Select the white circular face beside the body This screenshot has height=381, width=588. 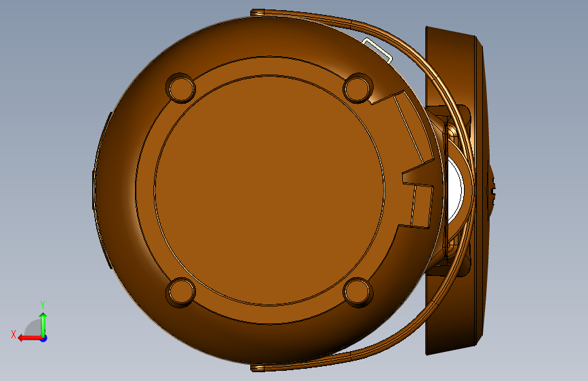point(455,189)
